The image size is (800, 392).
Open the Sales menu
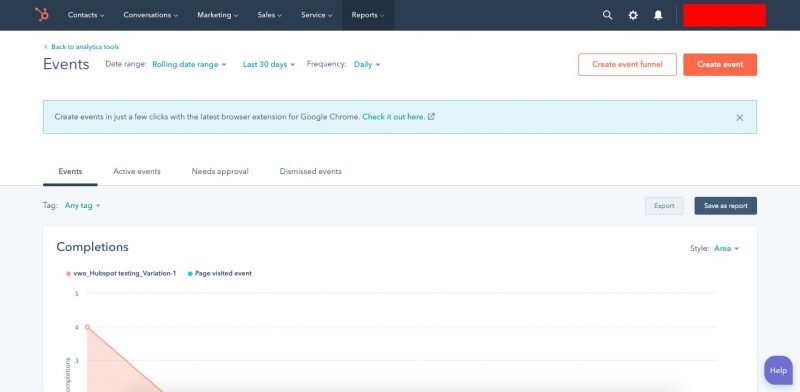(x=269, y=15)
